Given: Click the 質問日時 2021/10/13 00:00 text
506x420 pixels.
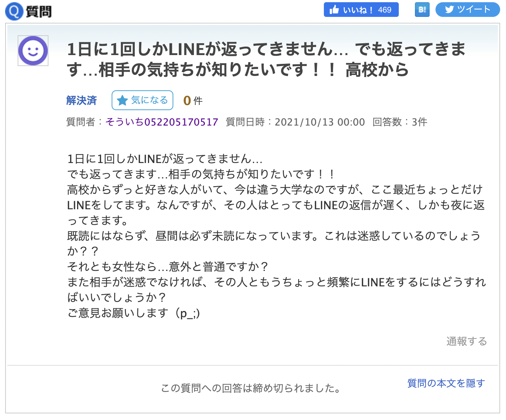Looking at the screenshot, I should (x=295, y=122).
